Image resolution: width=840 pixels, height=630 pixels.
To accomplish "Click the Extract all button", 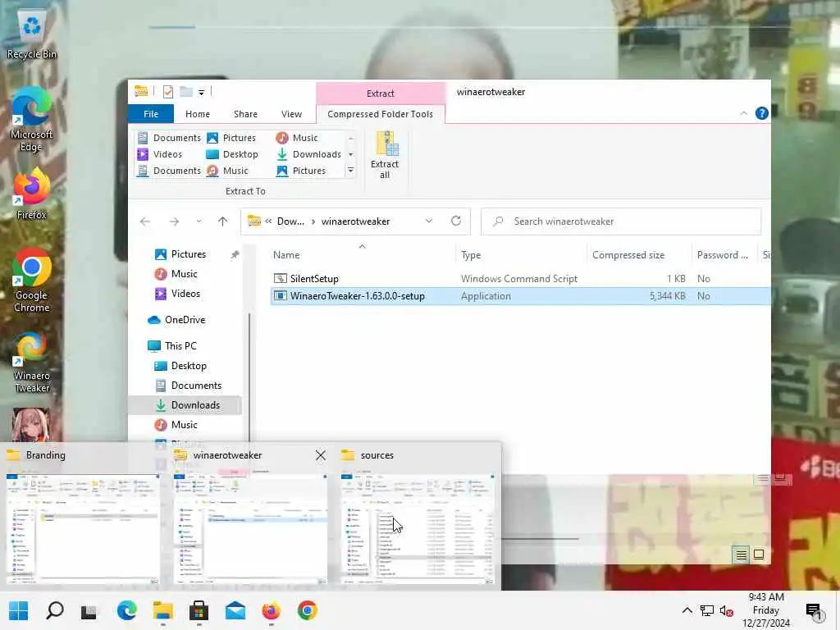I will click(385, 155).
